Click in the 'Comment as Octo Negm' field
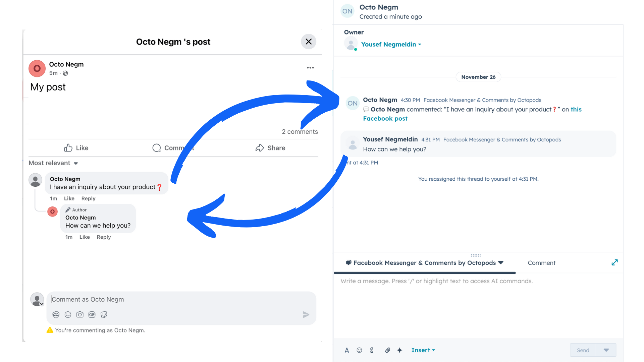The image size is (644, 362). (x=174, y=299)
